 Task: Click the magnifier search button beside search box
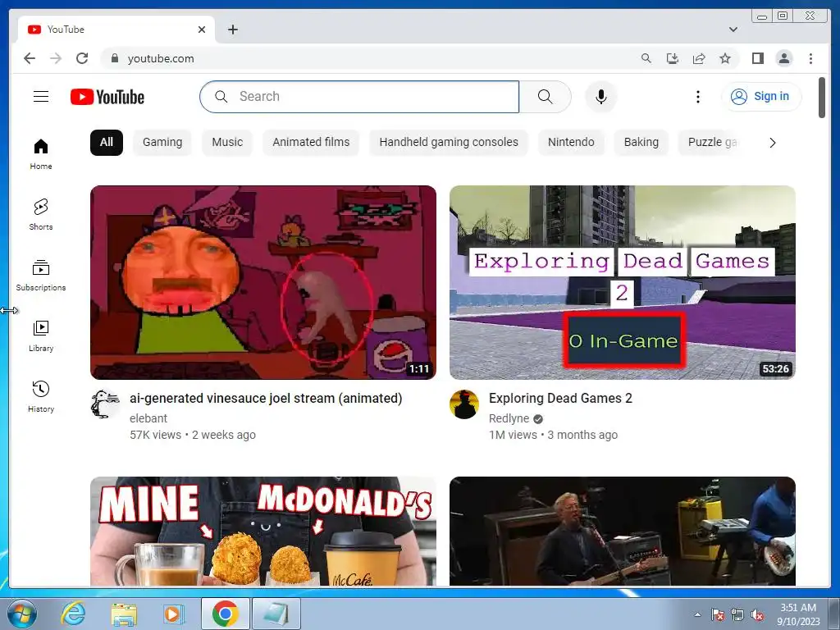tap(545, 97)
